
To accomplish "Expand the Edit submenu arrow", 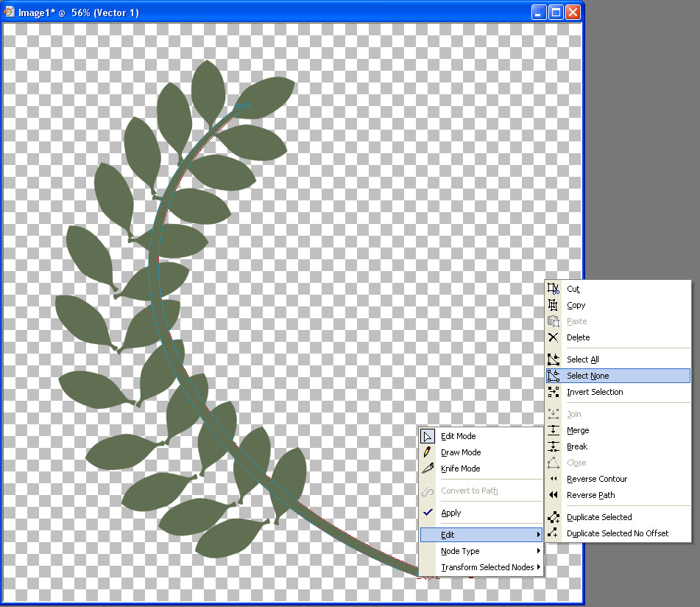I will tap(538, 535).
